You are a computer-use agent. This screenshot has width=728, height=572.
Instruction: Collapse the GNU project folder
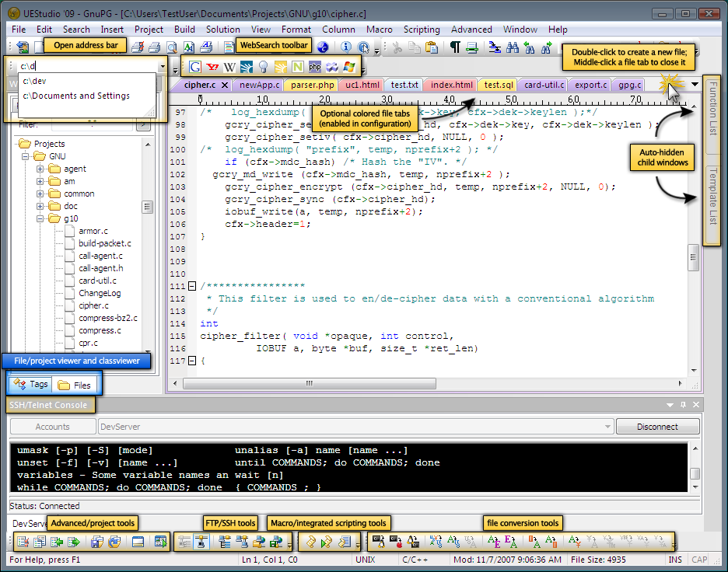point(25,156)
